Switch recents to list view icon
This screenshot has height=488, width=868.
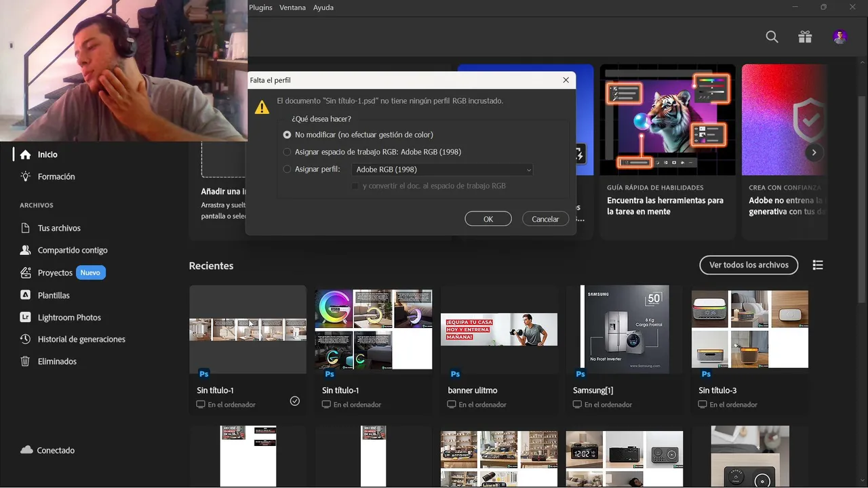818,265
